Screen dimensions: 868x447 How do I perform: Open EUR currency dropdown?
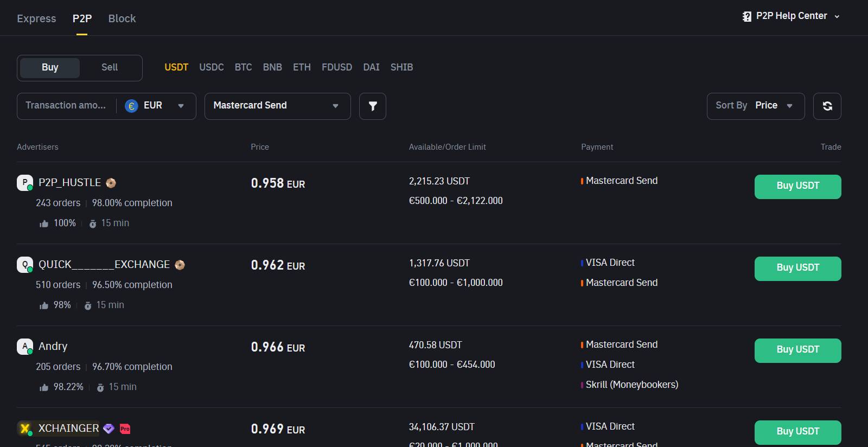pyautogui.click(x=156, y=106)
